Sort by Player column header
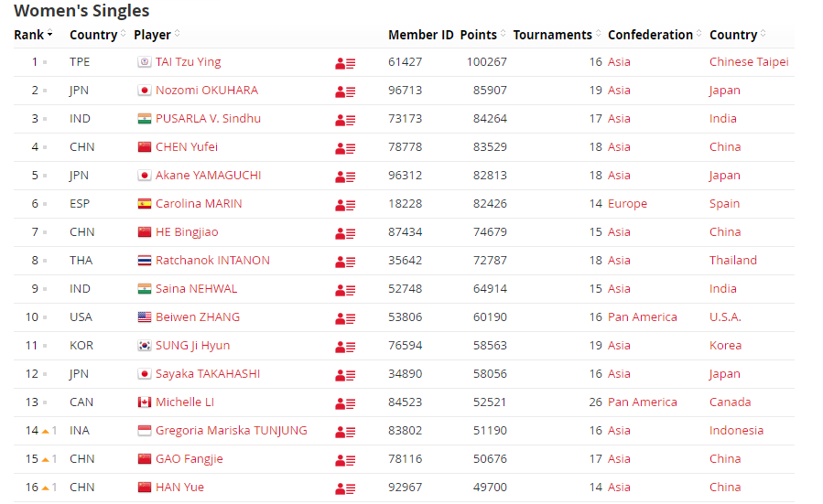The width and height of the screenshot is (823, 504). click(x=157, y=35)
